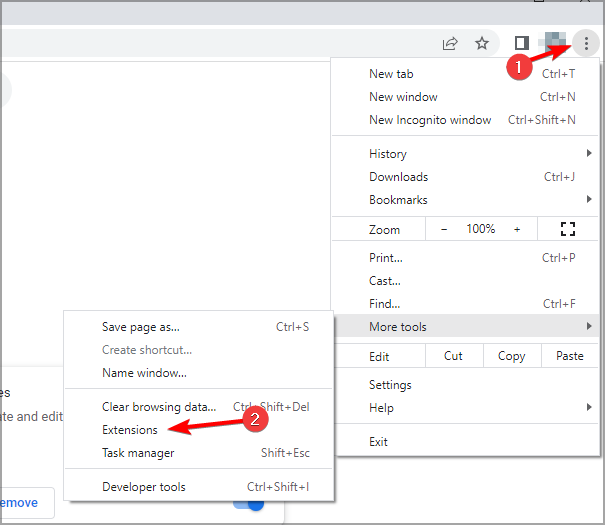Click the share page icon

(451, 43)
